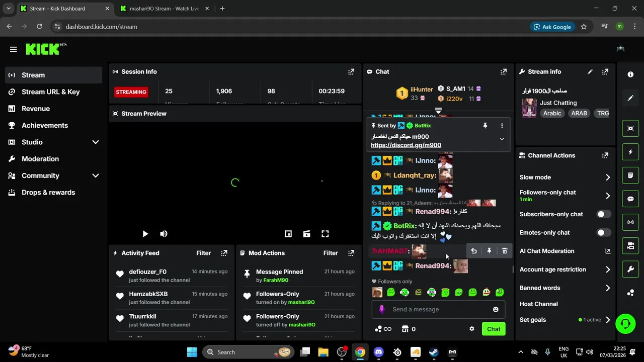Expand the Studio sidebar section

(x=96, y=142)
